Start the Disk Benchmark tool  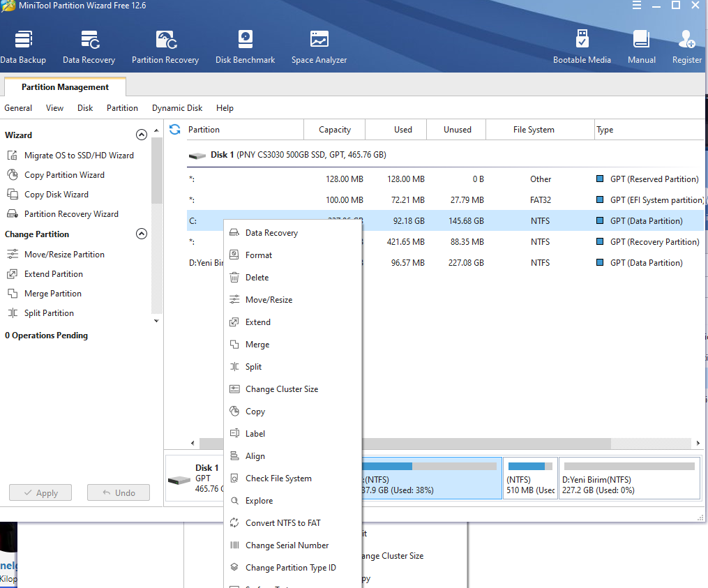coord(245,47)
